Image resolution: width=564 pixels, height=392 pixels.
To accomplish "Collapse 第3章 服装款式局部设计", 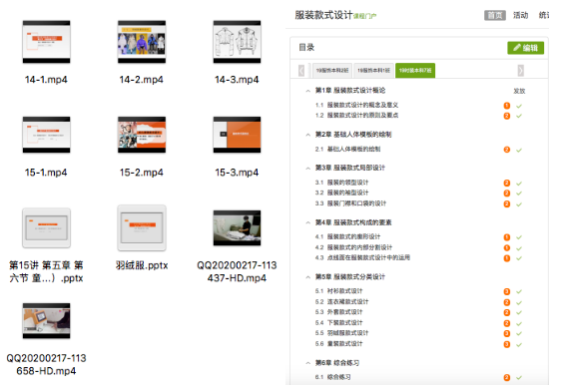I will coord(307,169).
